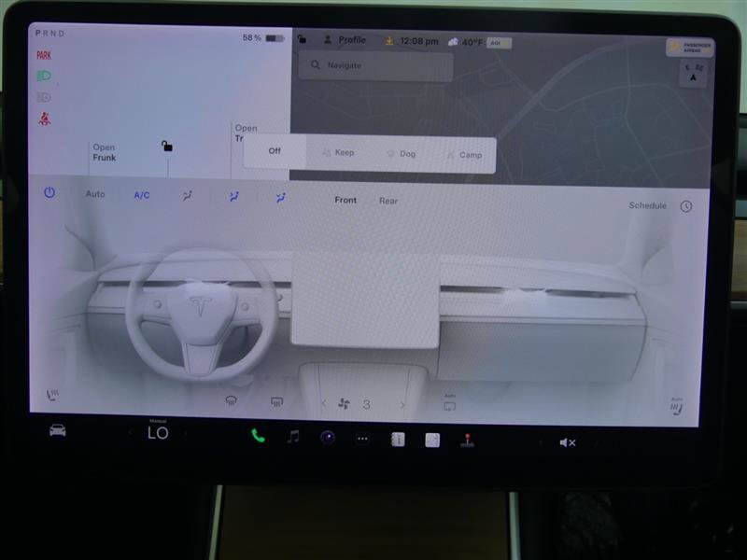Screen dimensions: 747x560
Task: Switch to the Rear defrost tab
Action: click(388, 200)
